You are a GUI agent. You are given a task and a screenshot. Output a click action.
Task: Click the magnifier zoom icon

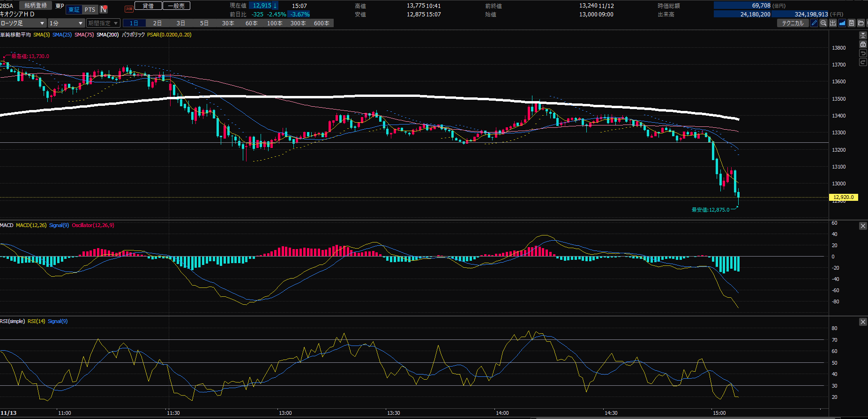(823, 23)
